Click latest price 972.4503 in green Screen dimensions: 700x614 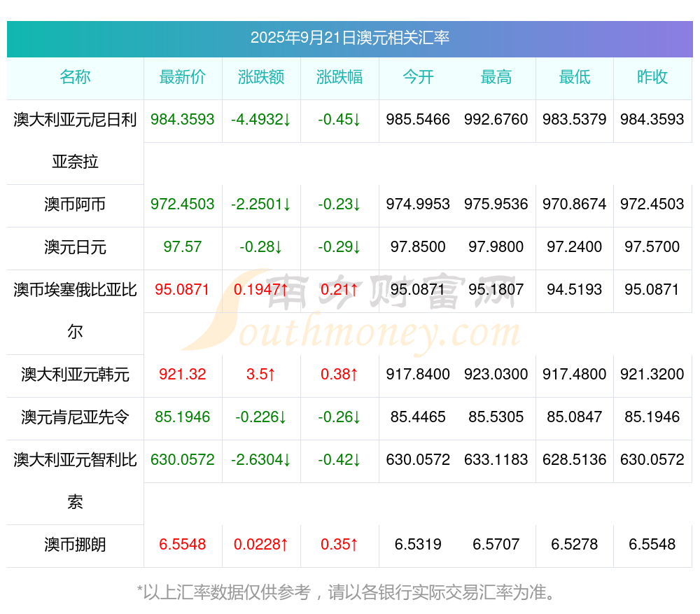(183, 204)
